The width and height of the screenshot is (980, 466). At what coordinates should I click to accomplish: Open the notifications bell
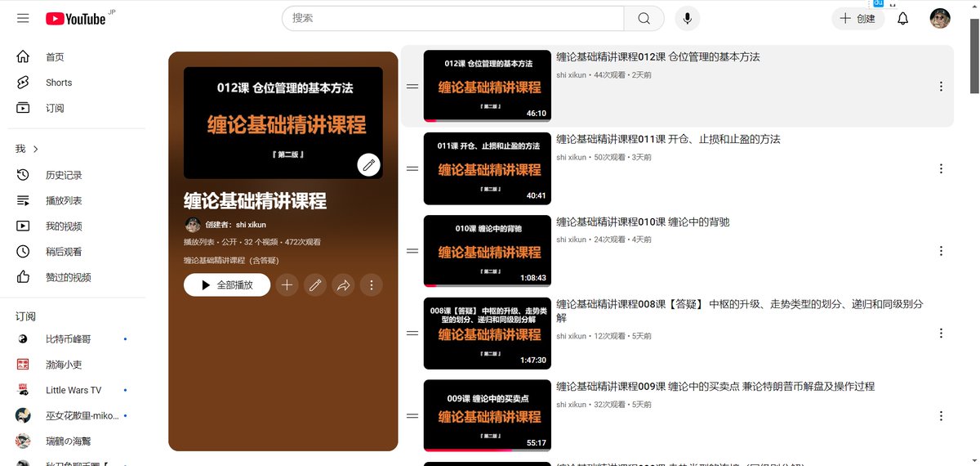click(902, 18)
